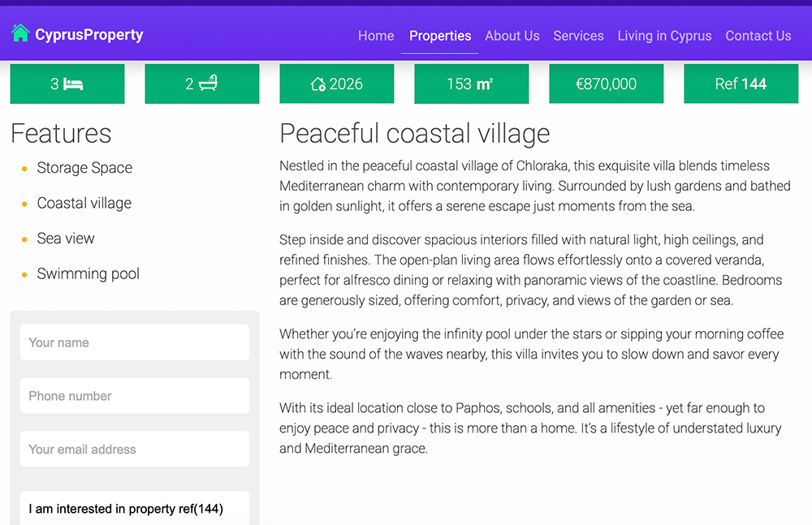The width and height of the screenshot is (812, 525).
Task: Click the CyprusProperty brand name
Action: tap(89, 35)
